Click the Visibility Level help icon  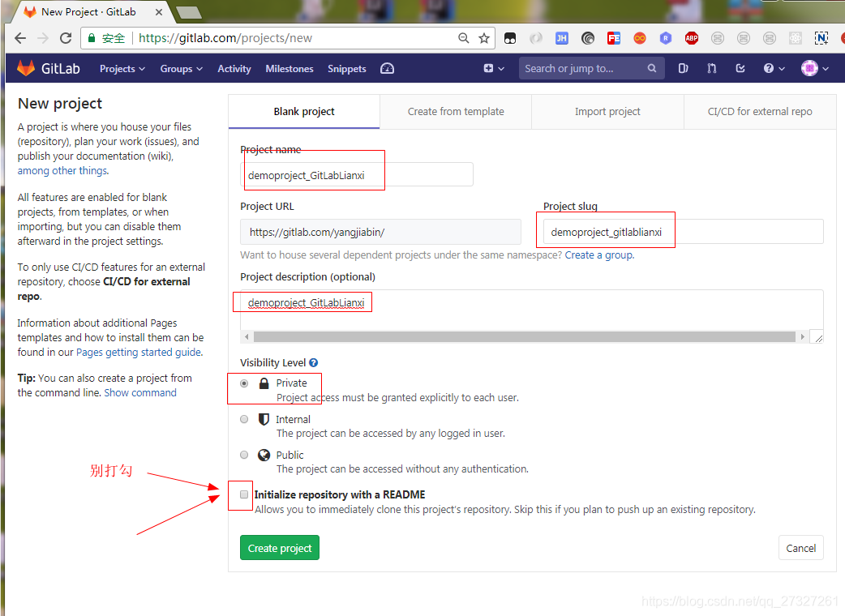pyautogui.click(x=313, y=363)
